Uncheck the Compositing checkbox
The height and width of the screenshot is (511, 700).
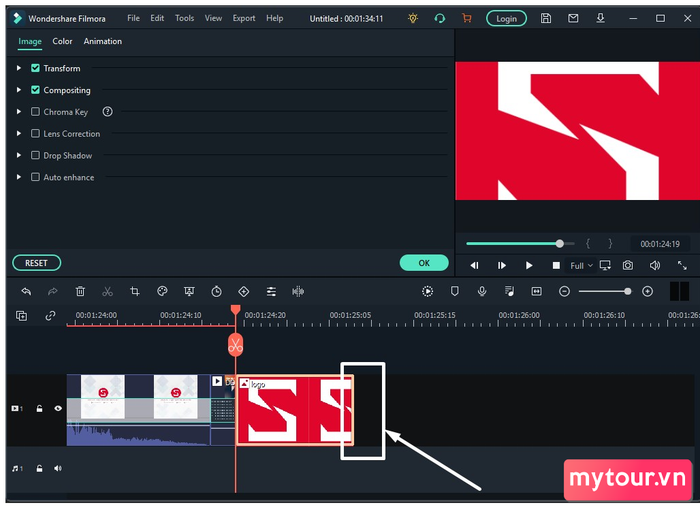tap(35, 90)
